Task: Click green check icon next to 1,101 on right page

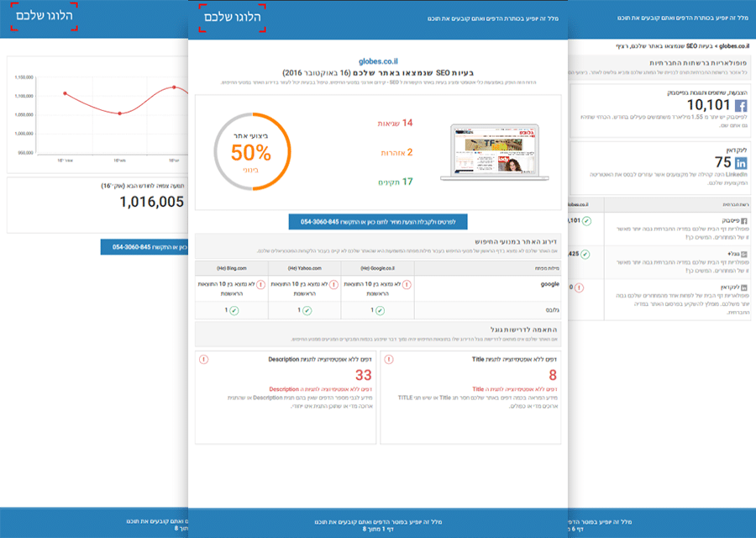Action: [x=586, y=221]
